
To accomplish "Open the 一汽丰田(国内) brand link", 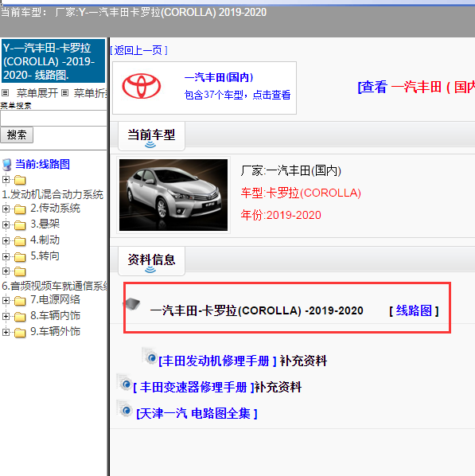I will (219, 77).
